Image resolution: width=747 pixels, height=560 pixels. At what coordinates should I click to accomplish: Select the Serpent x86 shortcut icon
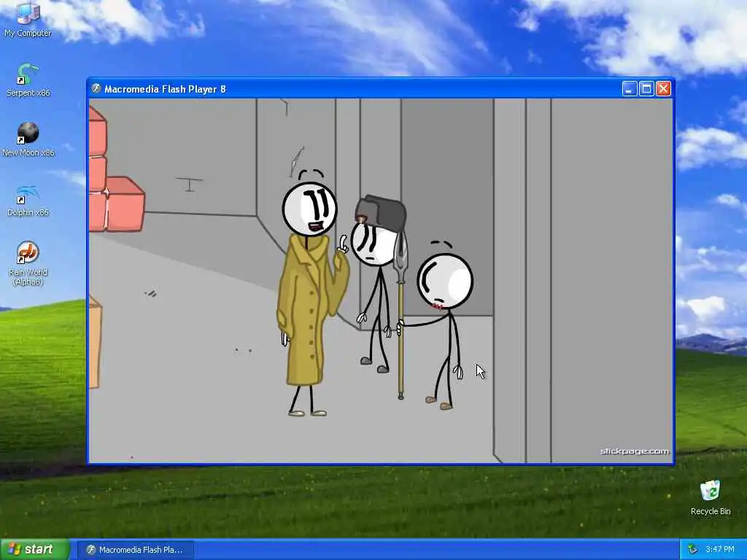(28, 79)
